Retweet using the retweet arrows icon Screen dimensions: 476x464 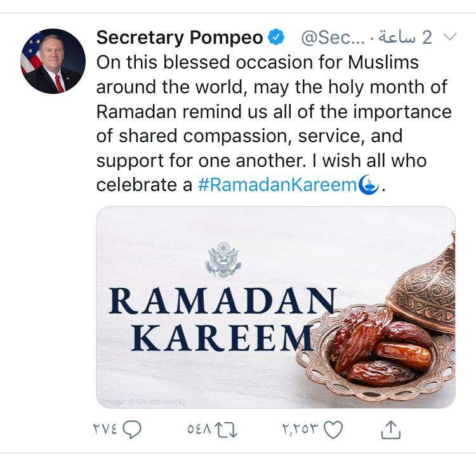(x=225, y=430)
